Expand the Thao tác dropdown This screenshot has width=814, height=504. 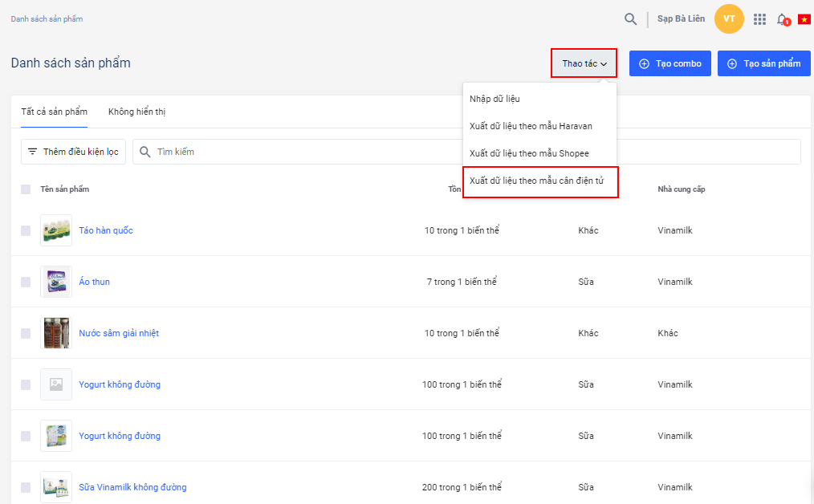[x=584, y=63]
